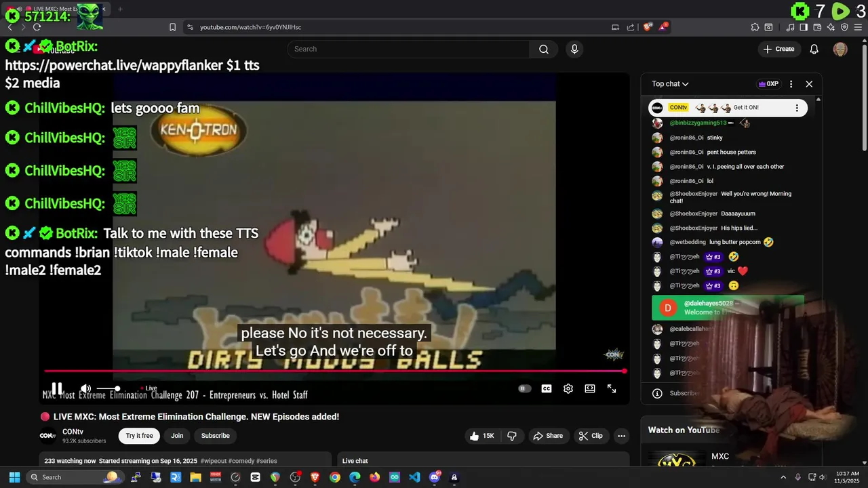This screenshot has width=868, height=488.
Task: Click the taskbar clock showing 10:17 AM
Action: coord(848,477)
